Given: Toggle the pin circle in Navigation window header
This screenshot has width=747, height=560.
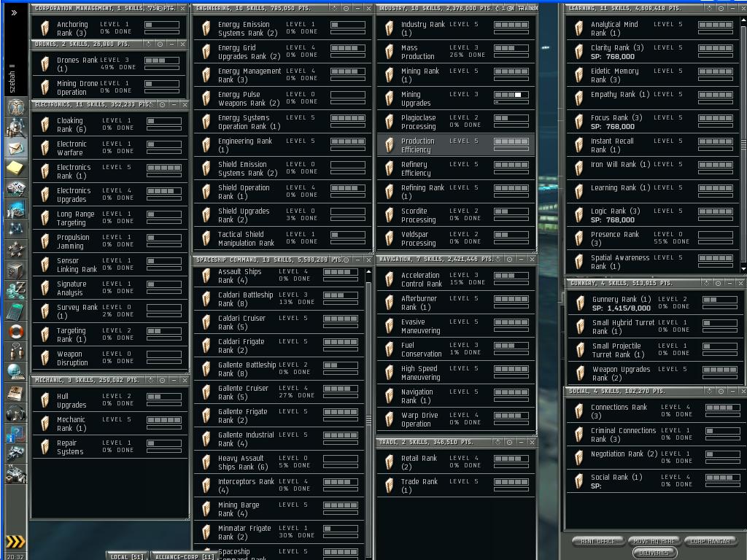Looking at the screenshot, I should point(510,259).
